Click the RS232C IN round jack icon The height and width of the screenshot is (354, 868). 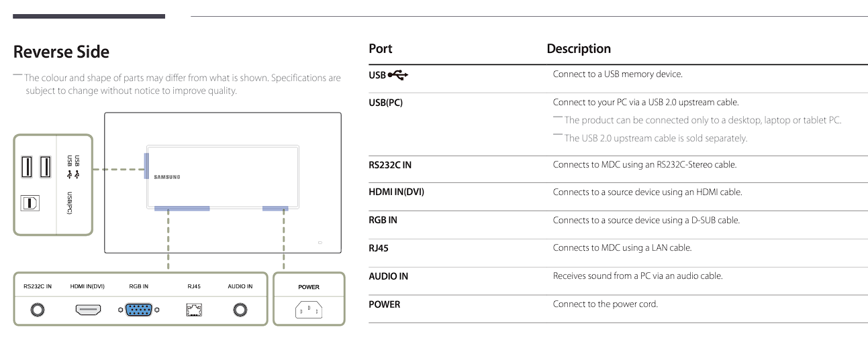pyautogui.click(x=38, y=310)
